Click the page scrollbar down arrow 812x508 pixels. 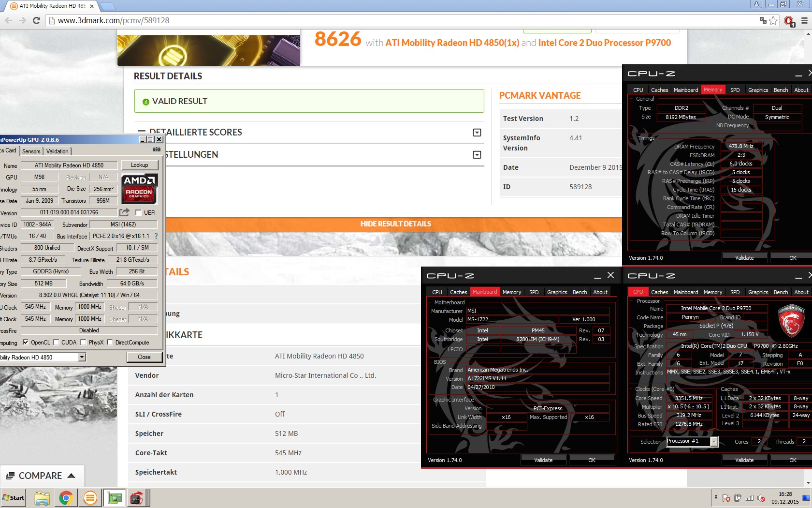click(808, 483)
